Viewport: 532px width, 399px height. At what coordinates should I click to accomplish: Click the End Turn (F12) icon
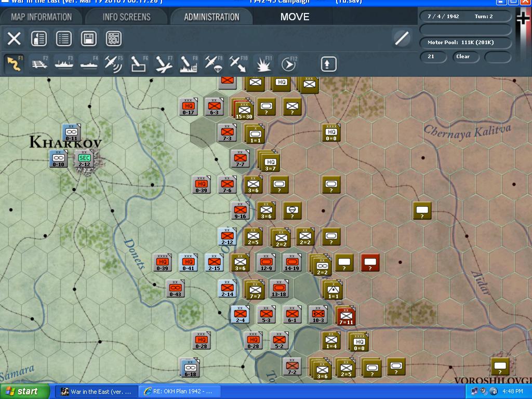point(288,64)
